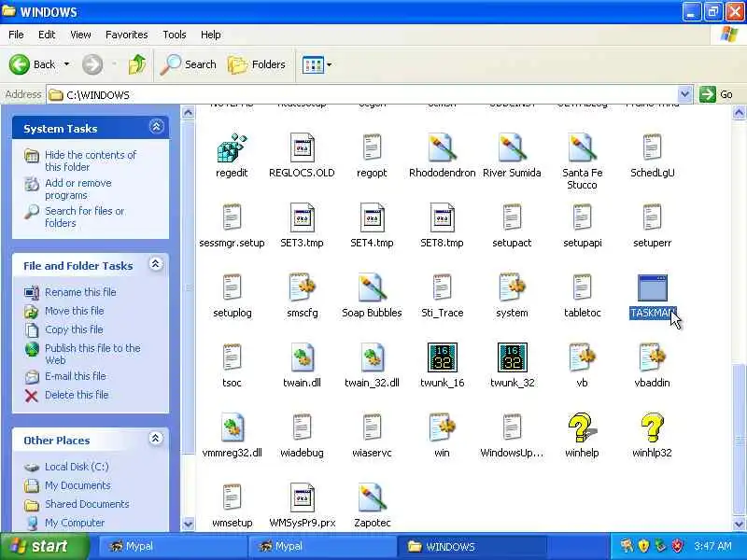Select the SchedLgU text file icon
The height and width of the screenshot is (560, 747).
click(x=652, y=147)
